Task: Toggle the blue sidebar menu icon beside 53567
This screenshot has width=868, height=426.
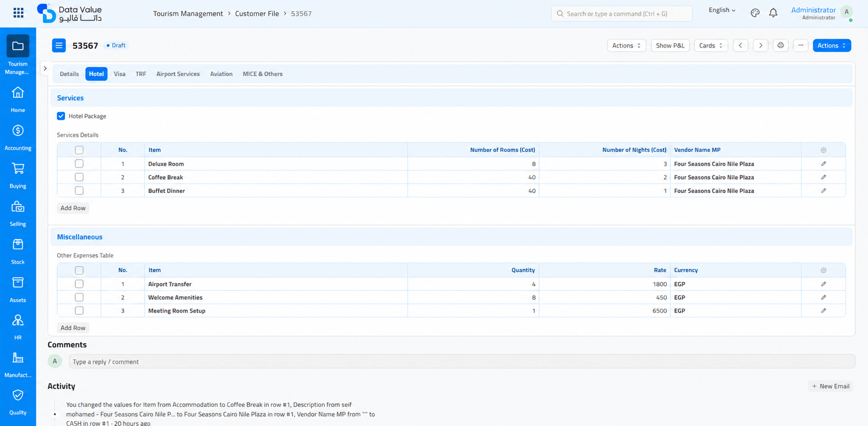Action: [59, 46]
